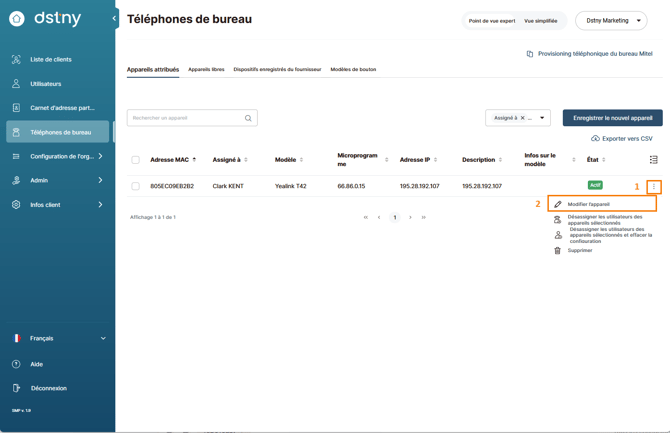Open the Dstny Marketing dropdown
Viewport: 670px width, 433px height.
[x=611, y=21]
